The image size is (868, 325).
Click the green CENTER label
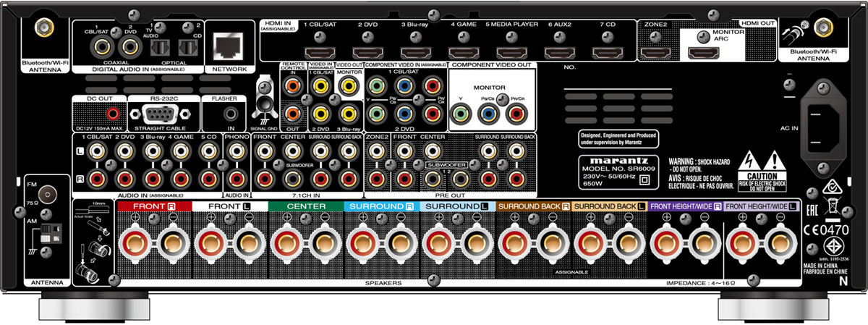[x=306, y=206]
